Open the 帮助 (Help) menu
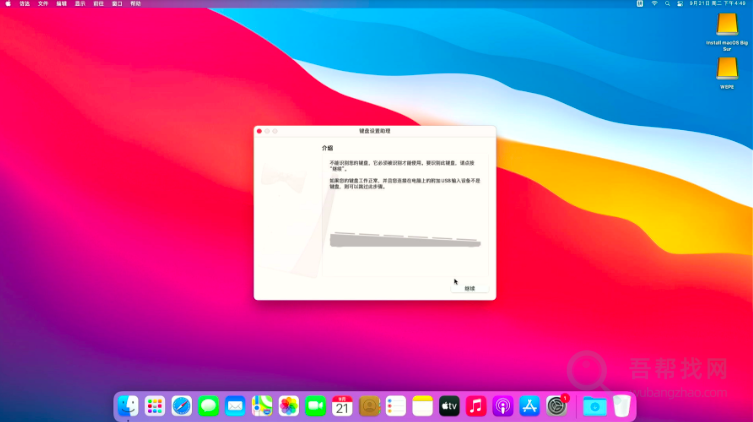Image resolution: width=753 pixels, height=422 pixels. tap(135, 4)
